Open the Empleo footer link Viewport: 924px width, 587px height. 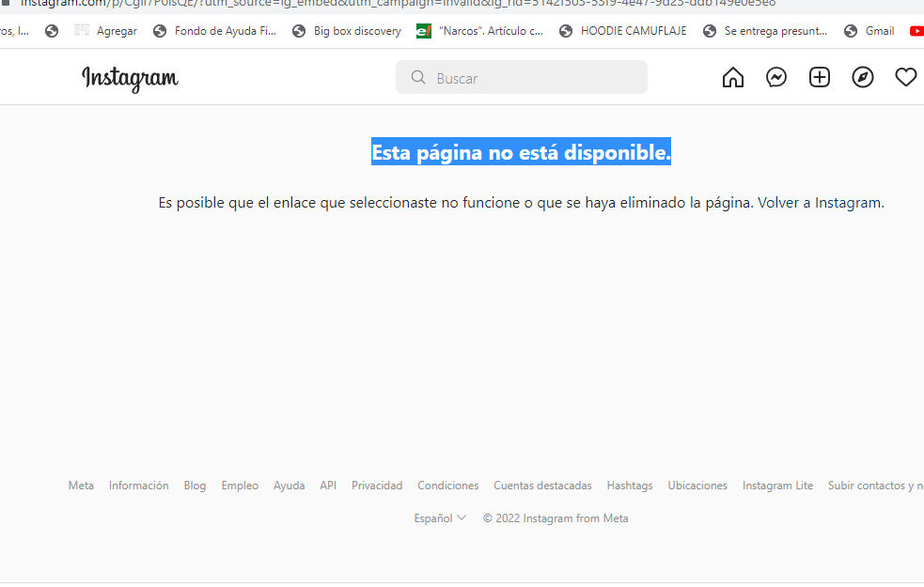pyautogui.click(x=240, y=486)
